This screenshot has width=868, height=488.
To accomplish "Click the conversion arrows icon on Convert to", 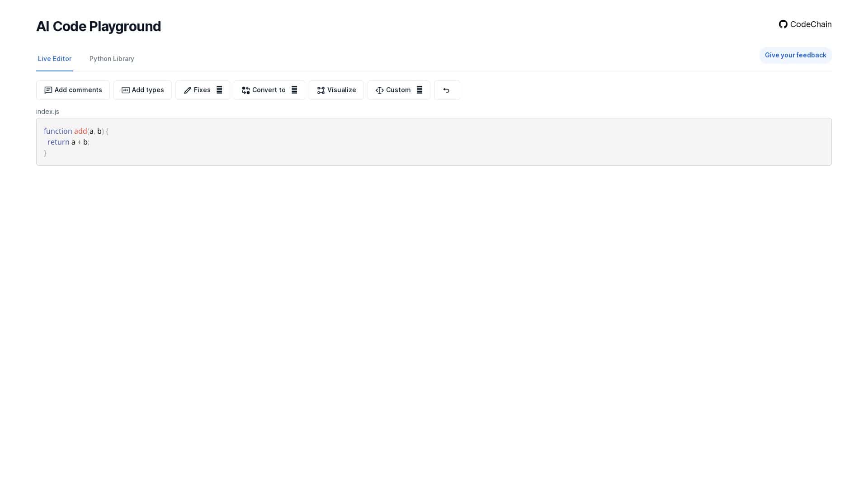I will pyautogui.click(x=246, y=90).
